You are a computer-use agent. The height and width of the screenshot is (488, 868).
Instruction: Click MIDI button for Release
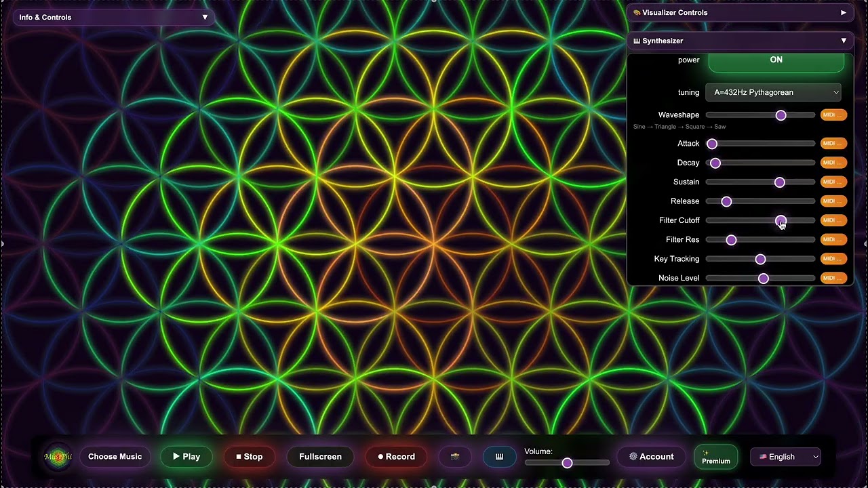[x=833, y=201]
